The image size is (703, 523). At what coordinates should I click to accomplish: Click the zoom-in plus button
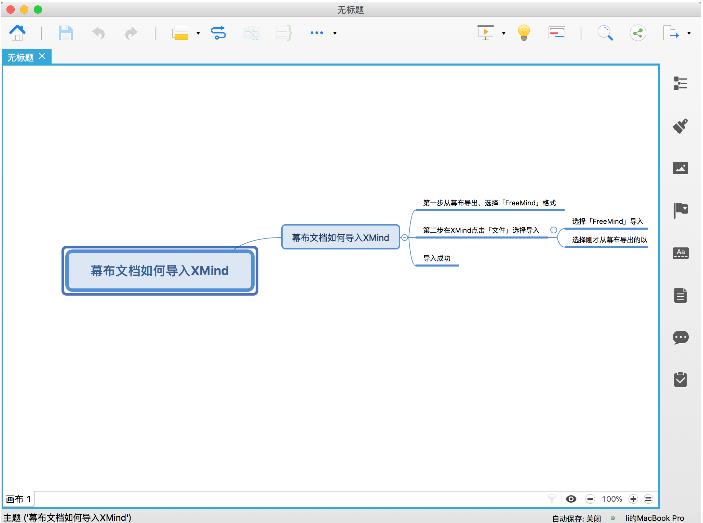point(633,498)
